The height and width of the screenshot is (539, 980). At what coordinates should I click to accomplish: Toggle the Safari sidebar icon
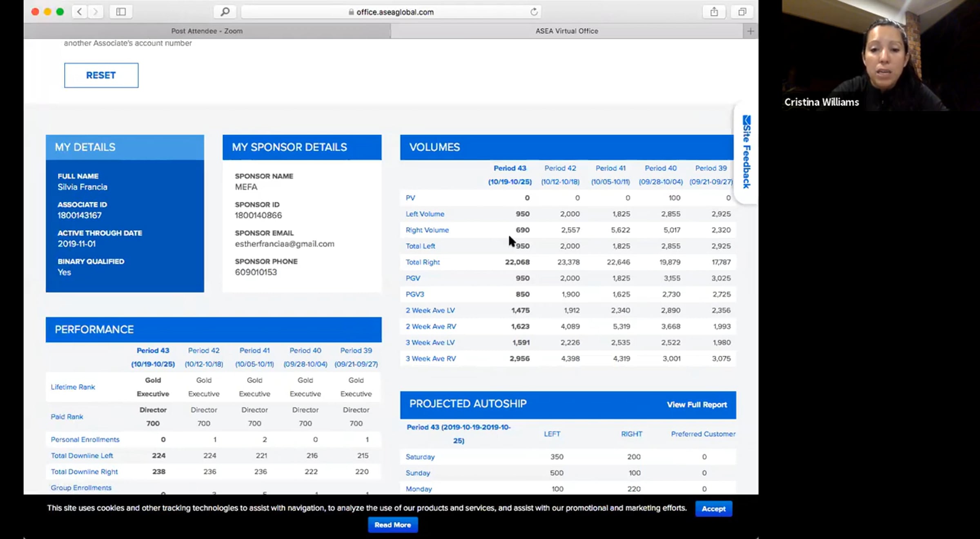(121, 12)
